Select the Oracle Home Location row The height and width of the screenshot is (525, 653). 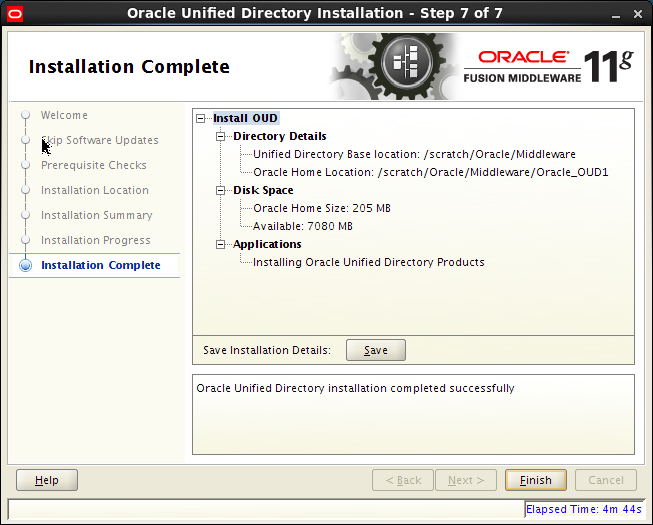pyautogui.click(x=431, y=172)
